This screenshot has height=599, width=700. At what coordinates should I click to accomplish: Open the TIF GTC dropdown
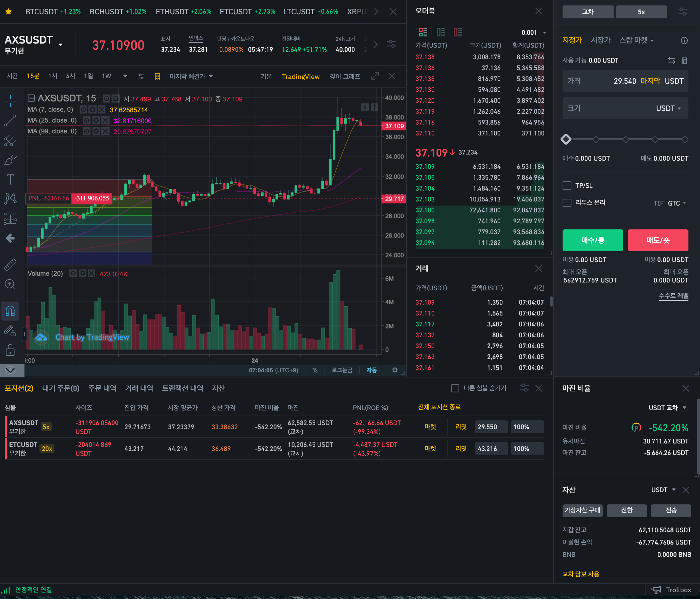[x=676, y=203]
